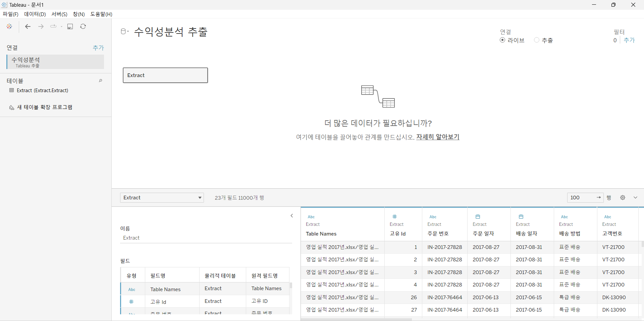The height and width of the screenshot is (321, 644).
Task: Open data source icon menu beside title
Action: 125,31
